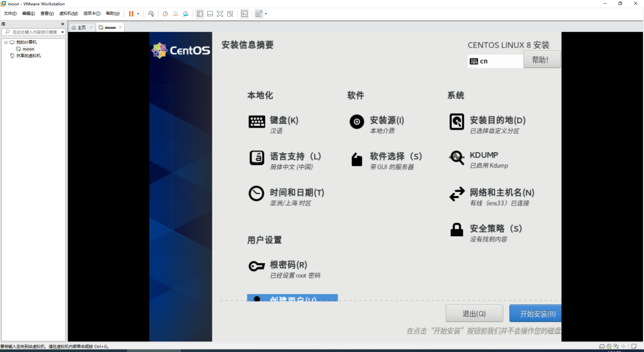Open the stretch guest dropdown arrow
644x352 pixels.
point(266,14)
